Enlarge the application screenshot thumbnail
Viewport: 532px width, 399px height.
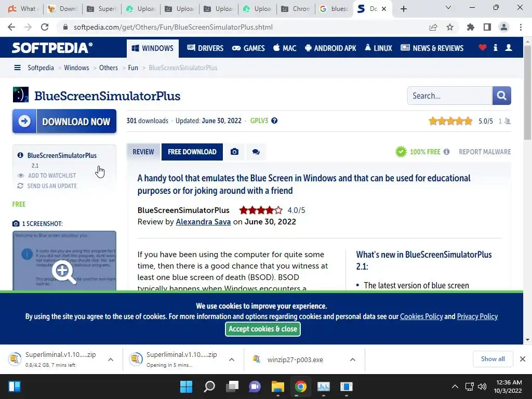pos(64,261)
